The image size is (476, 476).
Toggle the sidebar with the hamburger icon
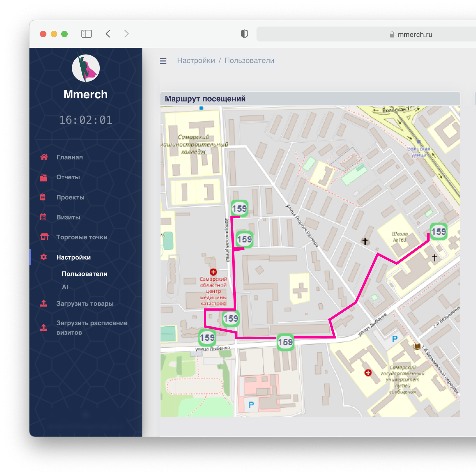point(163,61)
